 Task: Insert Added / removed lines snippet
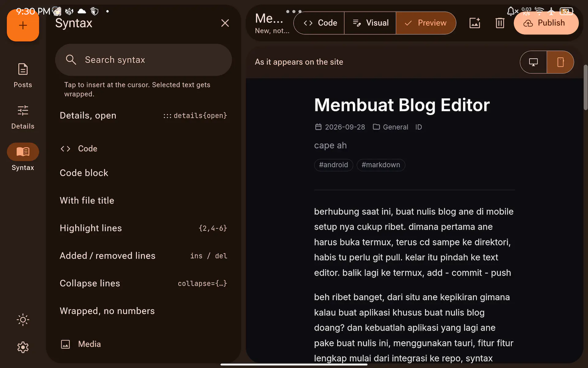[143, 256]
